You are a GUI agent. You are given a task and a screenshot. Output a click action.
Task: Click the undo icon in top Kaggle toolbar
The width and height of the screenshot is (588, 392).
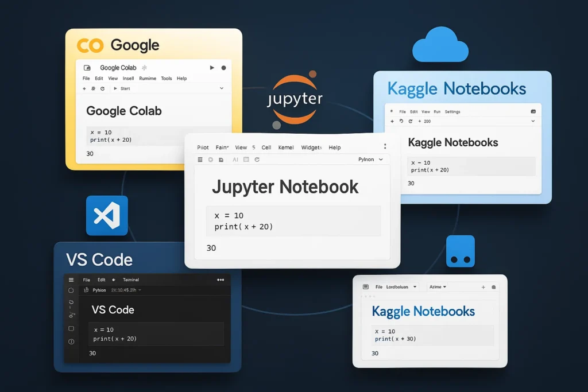point(401,122)
